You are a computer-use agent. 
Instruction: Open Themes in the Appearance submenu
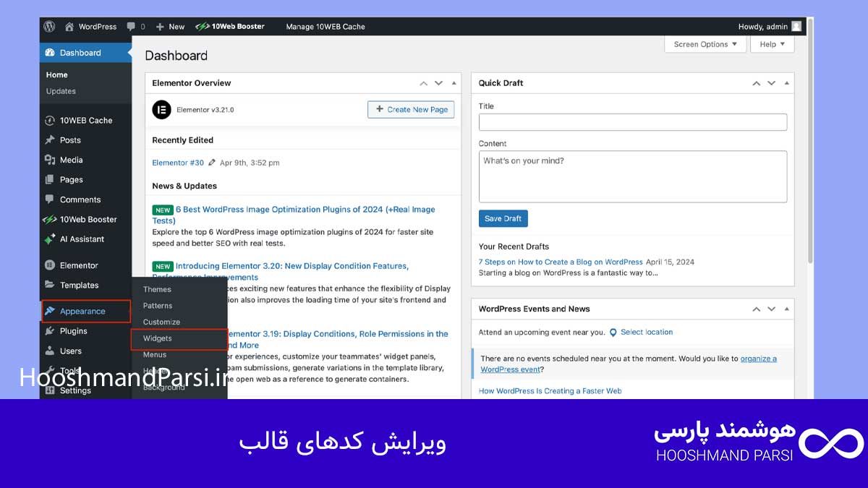click(157, 289)
